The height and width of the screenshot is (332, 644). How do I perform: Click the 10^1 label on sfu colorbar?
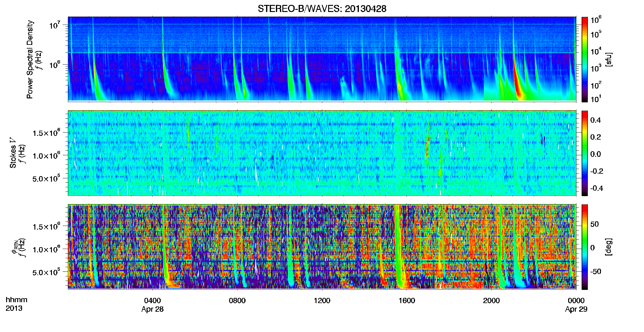(x=596, y=99)
